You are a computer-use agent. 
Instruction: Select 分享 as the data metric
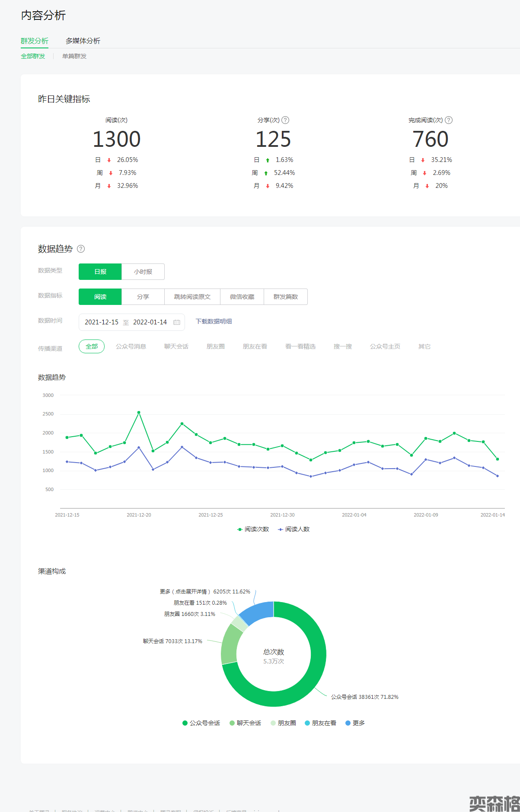(143, 297)
